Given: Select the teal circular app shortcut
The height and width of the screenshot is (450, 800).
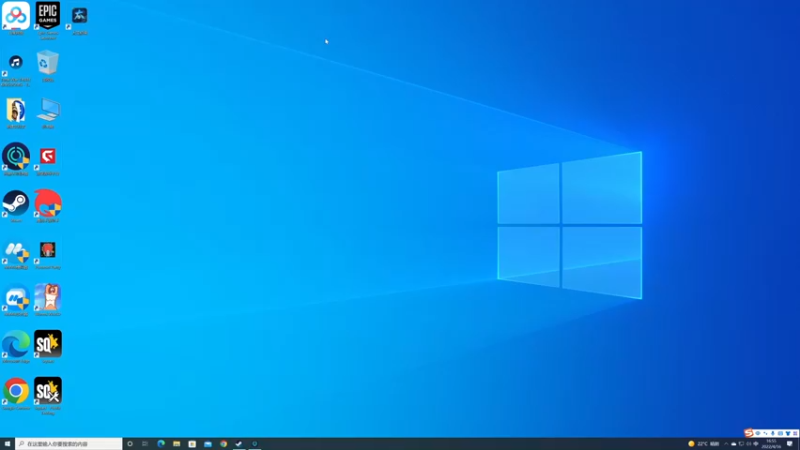Looking at the screenshot, I should pyautogui.click(x=16, y=159).
